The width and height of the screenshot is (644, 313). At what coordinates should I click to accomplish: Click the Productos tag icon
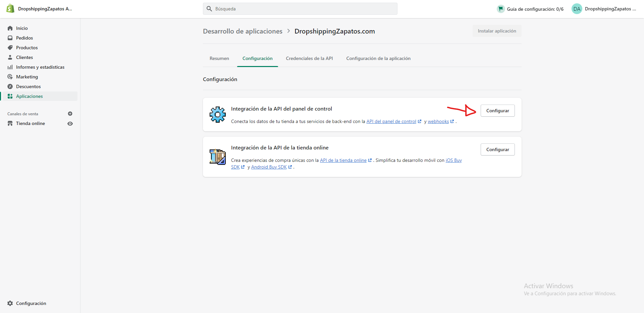(10, 48)
